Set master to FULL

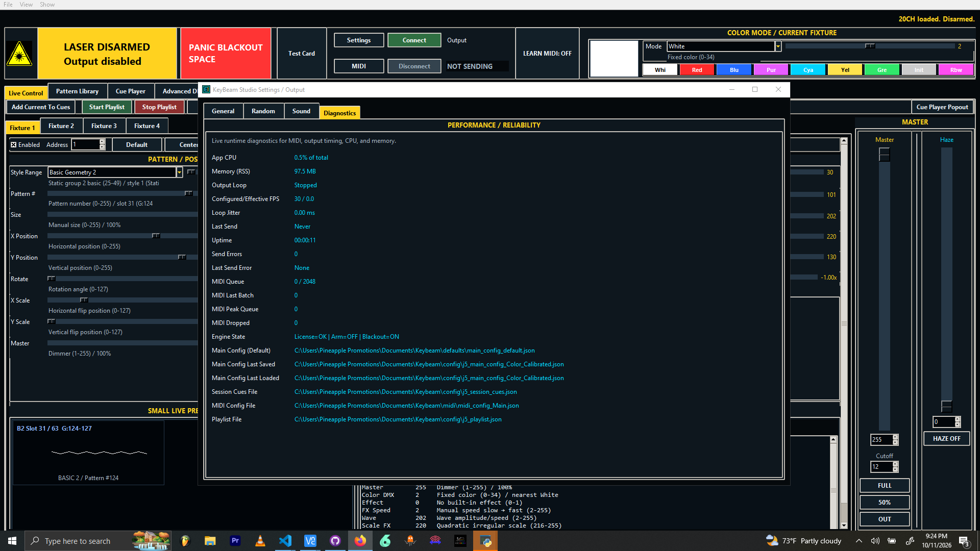(885, 486)
